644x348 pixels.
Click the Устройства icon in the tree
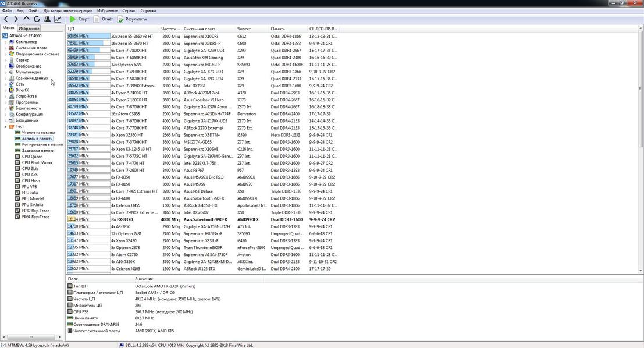(12, 96)
